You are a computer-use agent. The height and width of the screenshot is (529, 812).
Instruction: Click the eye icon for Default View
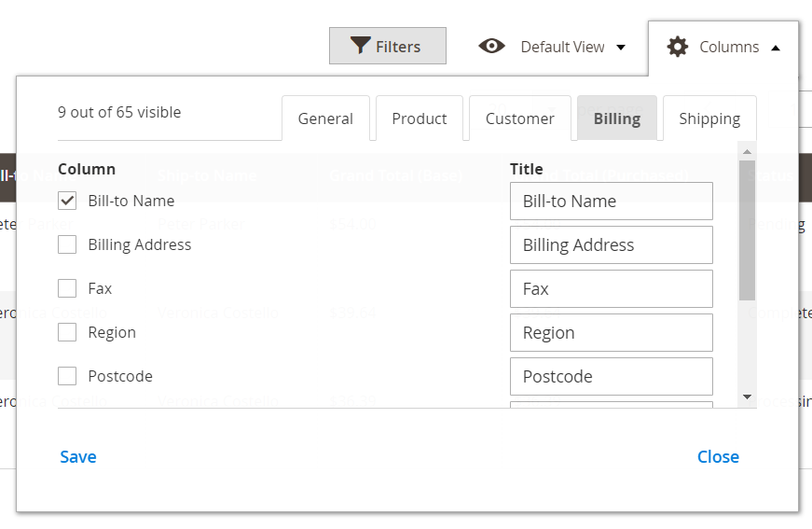pyautogui.click(x=491, y=46)
